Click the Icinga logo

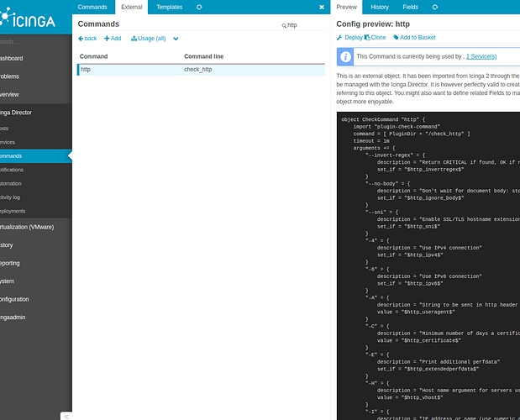point(27,18)
